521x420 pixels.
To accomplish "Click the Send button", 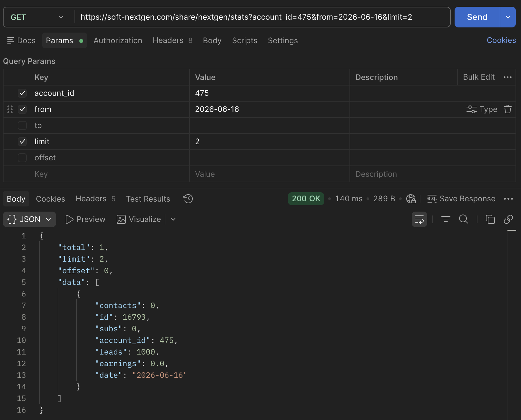I will (x=477, y=17).
